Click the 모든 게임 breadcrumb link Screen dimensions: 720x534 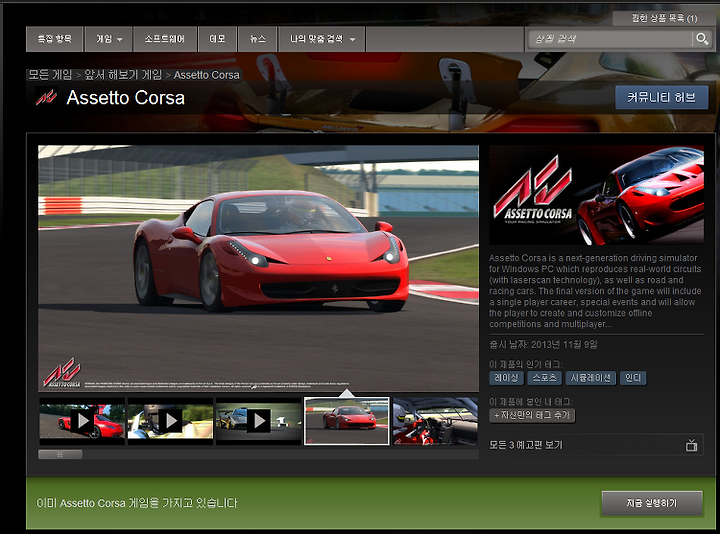[x=50, y=75]
